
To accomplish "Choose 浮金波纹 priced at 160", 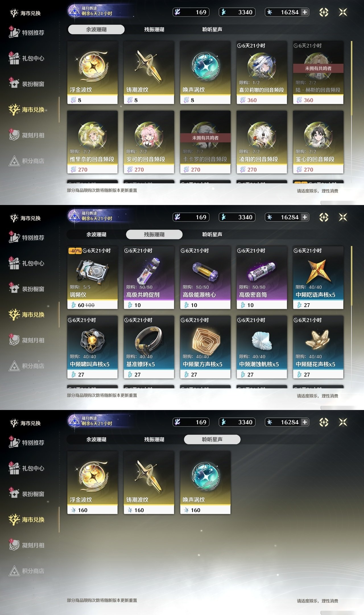I will (92, 483).
